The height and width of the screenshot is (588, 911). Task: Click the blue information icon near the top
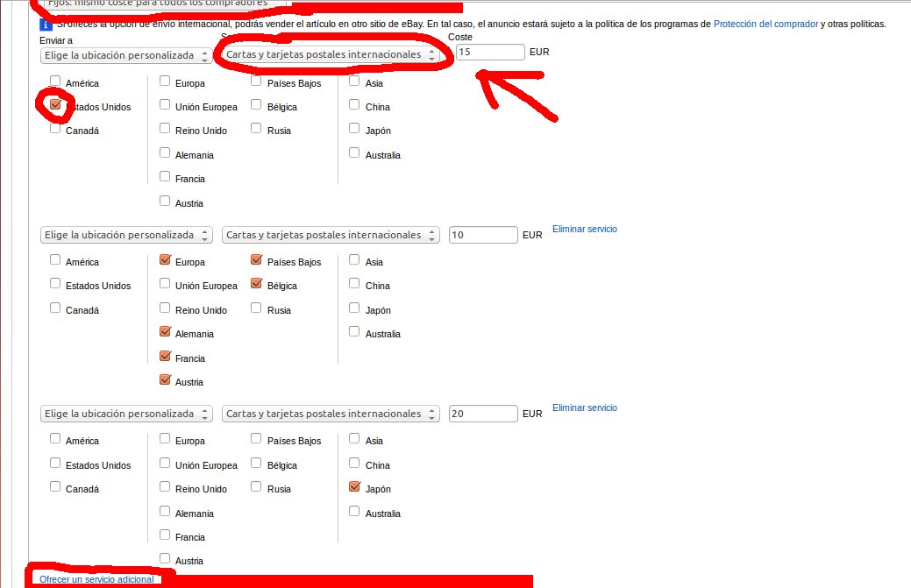pos(46,25)
